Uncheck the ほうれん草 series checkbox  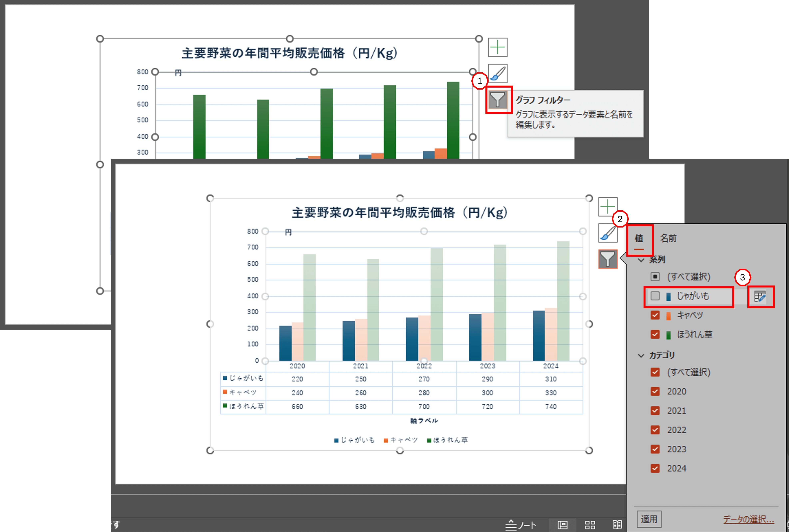(x=655, y=334)
